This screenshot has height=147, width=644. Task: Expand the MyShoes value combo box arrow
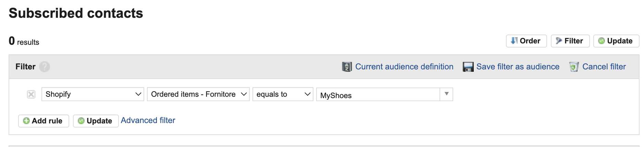446,94
